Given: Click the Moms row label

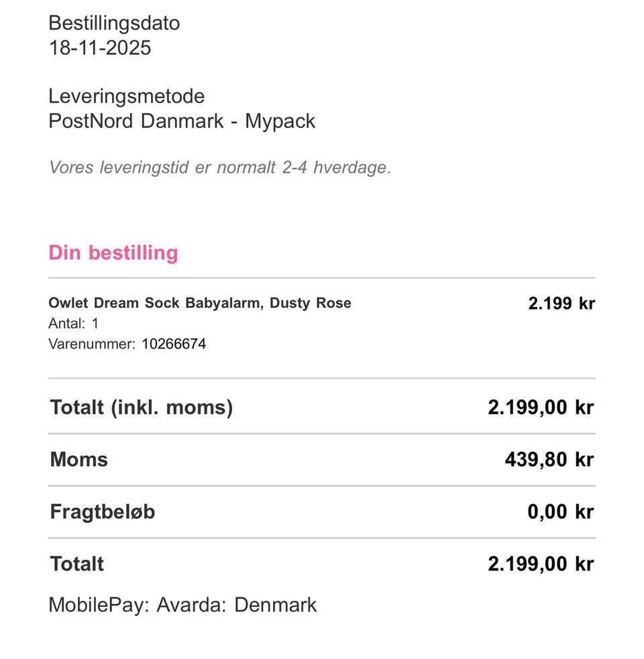Looking at the screenshot, I should pos(78,459).
